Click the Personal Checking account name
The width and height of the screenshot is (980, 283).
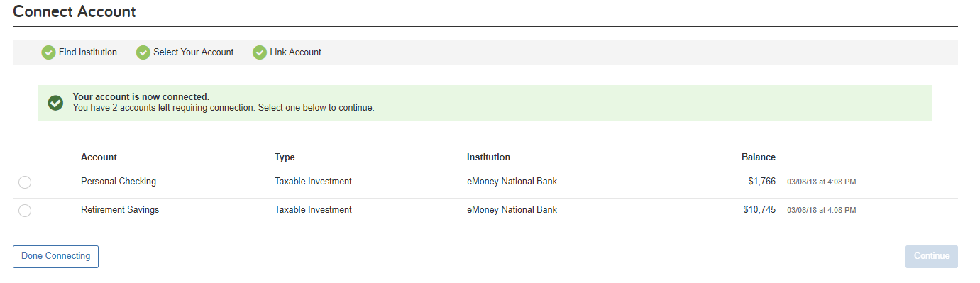click(x=119, y=182)
